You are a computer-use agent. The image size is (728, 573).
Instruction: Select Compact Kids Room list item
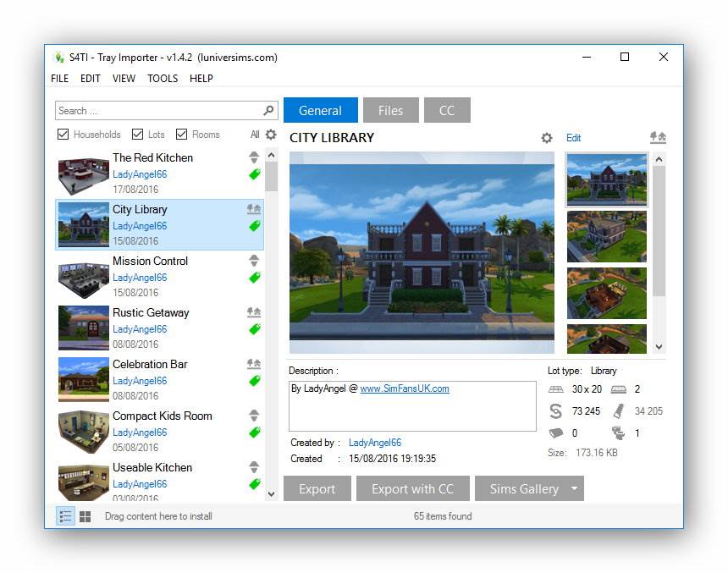click(x=159, y=431)
